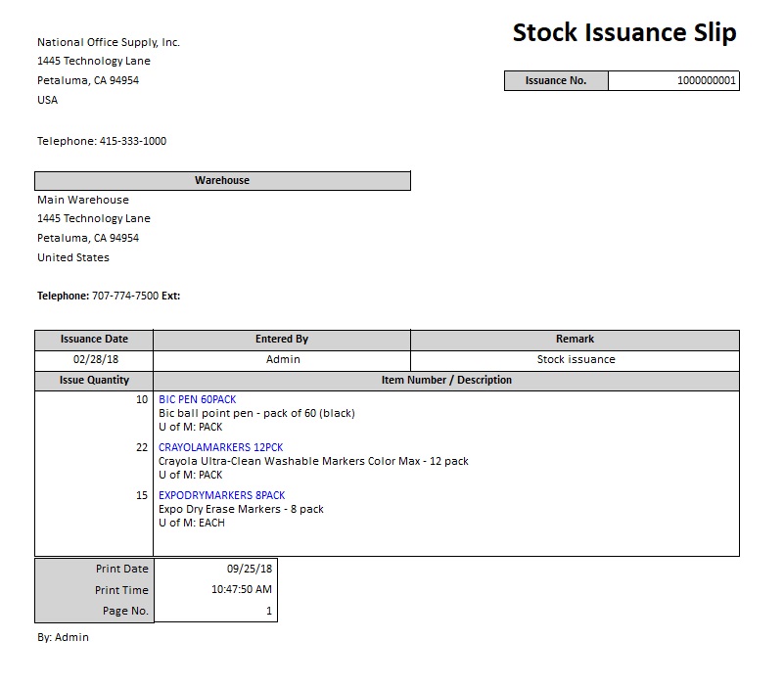
Task: Open the BIC PEN 60PACK item link
Action: coord(197,399)
